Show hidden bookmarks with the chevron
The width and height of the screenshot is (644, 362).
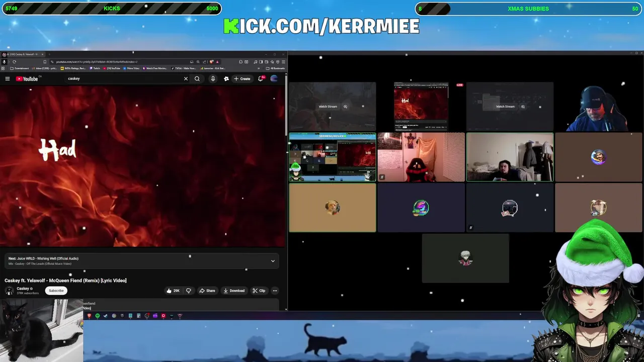(259, 68)
